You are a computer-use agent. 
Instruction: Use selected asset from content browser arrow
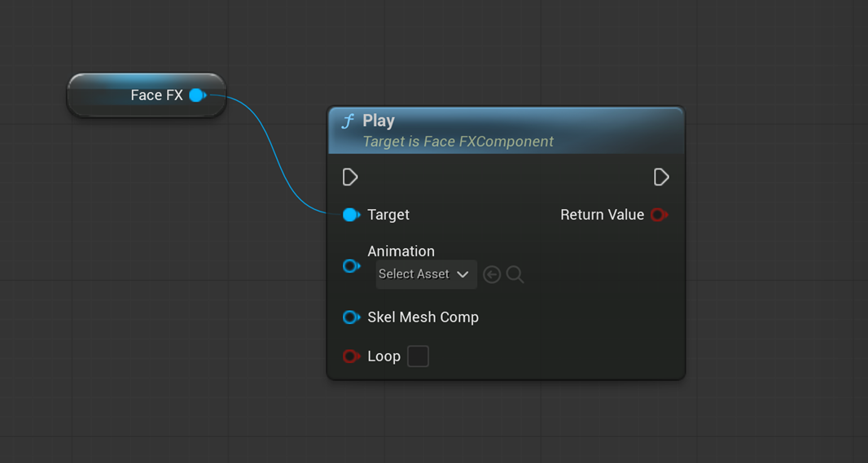[492, 274]
